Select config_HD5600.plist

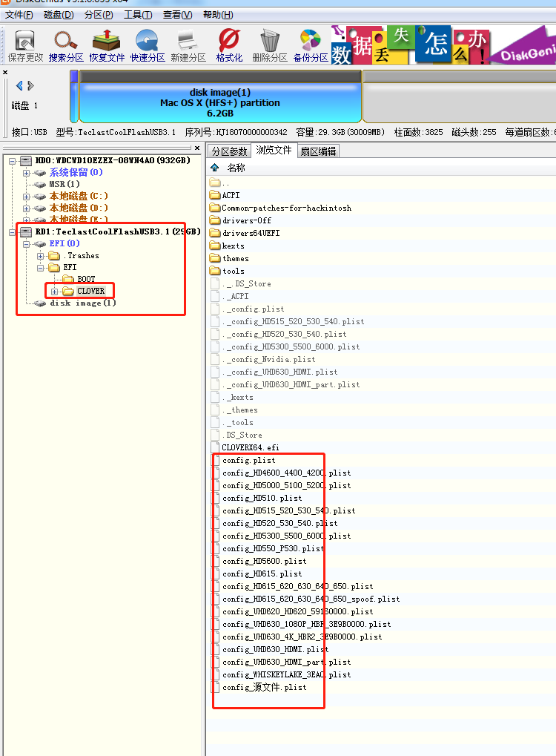click(x=264, y=561)
